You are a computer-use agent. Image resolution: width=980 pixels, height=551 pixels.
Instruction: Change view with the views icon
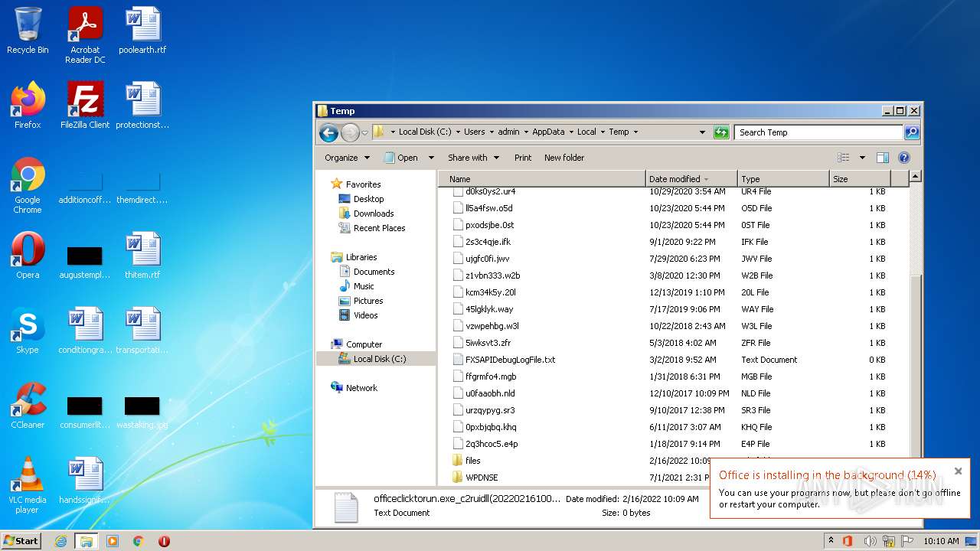[844, 158]
